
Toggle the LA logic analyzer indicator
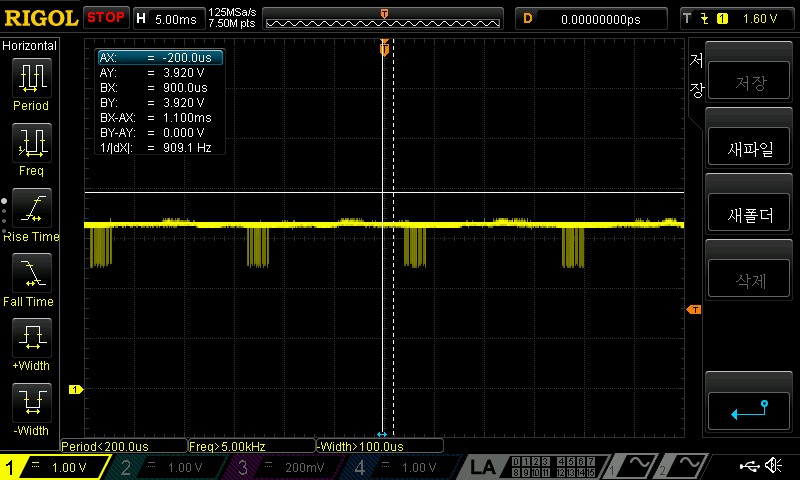pos(482,467)
